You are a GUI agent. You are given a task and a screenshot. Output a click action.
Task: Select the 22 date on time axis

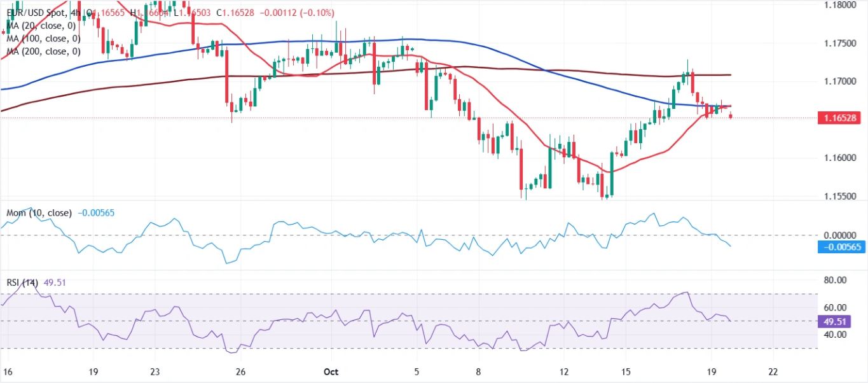tap(773, 371)
